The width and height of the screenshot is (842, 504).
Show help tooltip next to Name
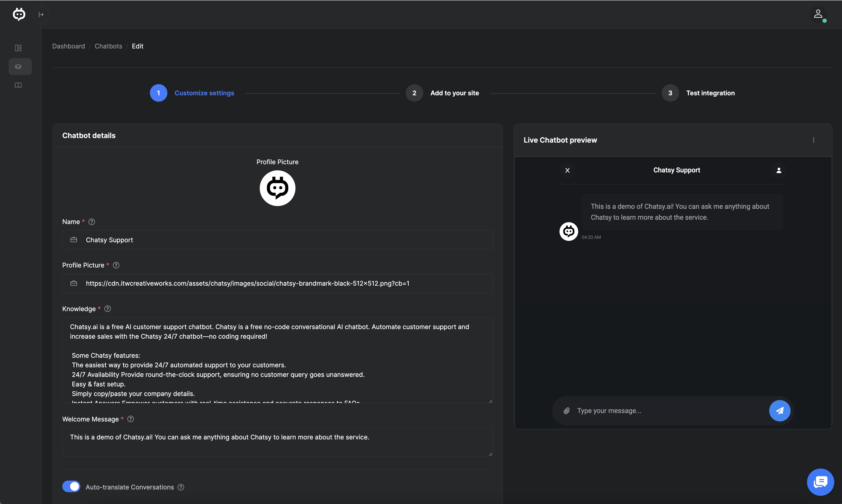[92, 222]
